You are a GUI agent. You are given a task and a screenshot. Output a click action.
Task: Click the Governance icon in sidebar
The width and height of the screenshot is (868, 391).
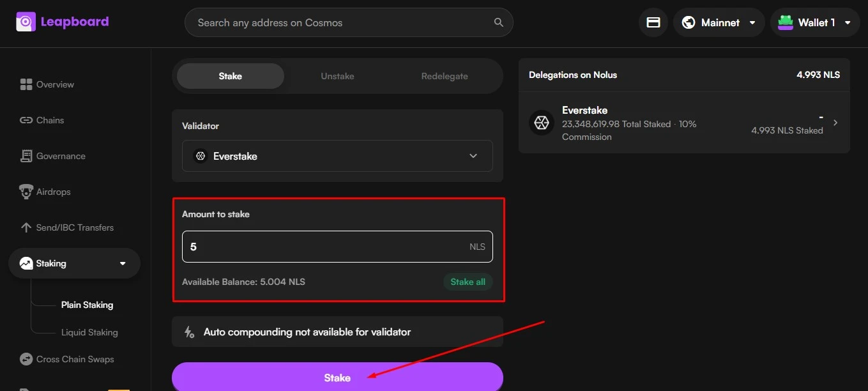click(x=26, y=156)
